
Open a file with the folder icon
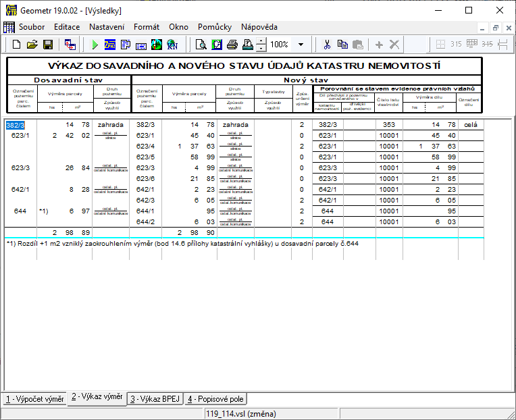[32, 45]
